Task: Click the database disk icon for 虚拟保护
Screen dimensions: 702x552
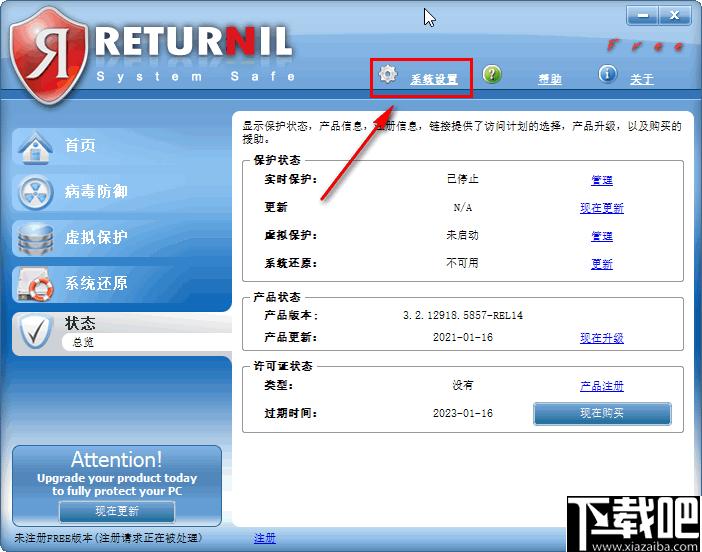Action: pos(35,239)
